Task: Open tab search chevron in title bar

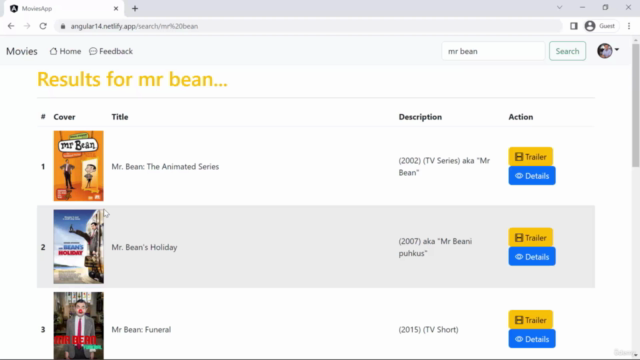Action: (x=559, y=8)
